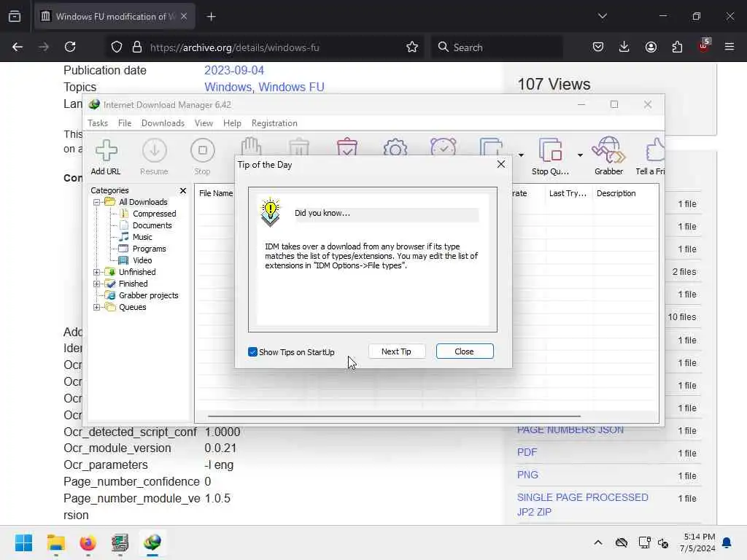The image size is (747, 560).
Task: Click the Resume download icon in IDM
Action: coord(155,151)
